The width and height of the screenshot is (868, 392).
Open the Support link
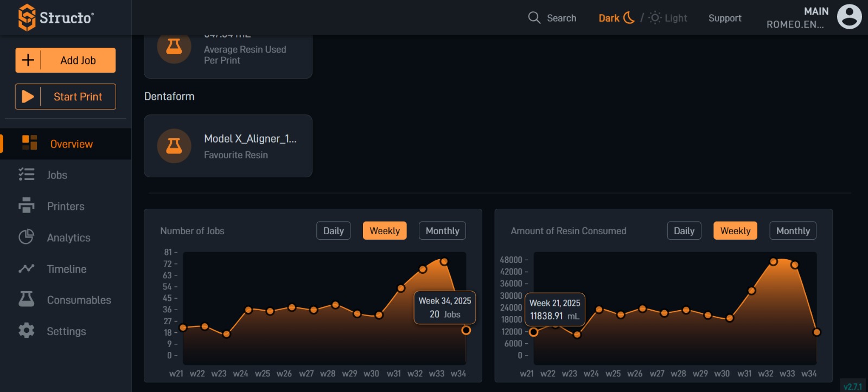click(724, 18)
